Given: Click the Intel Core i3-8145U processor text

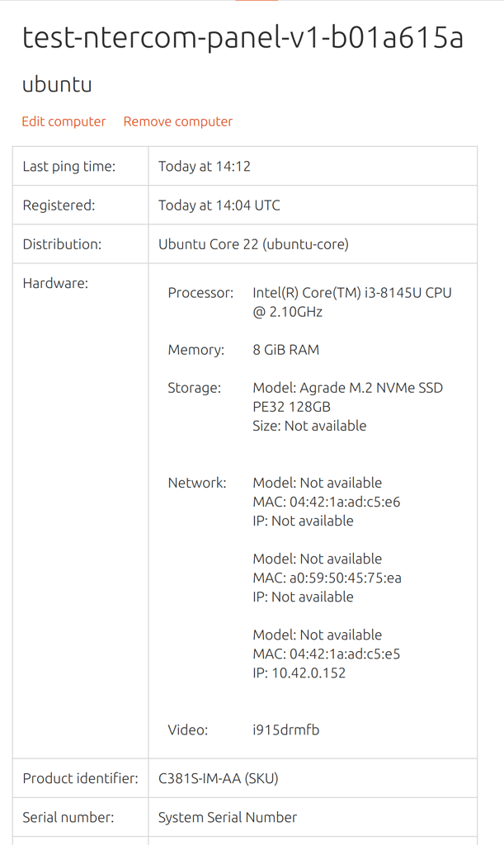Looking at the screenshot, I should 351,302.
